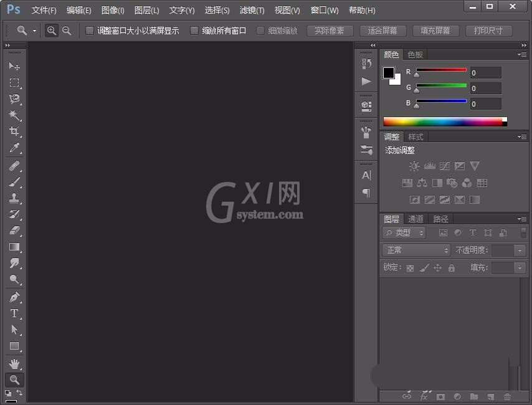The image size is (532, 405).
Task: Switch to the Styles tab
Action: pos(416,137)
